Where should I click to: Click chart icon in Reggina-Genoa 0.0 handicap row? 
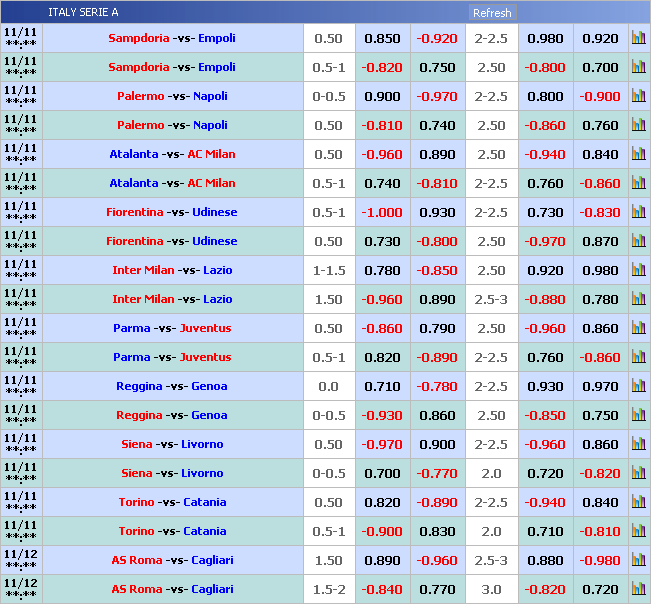[x=638, y=386]
